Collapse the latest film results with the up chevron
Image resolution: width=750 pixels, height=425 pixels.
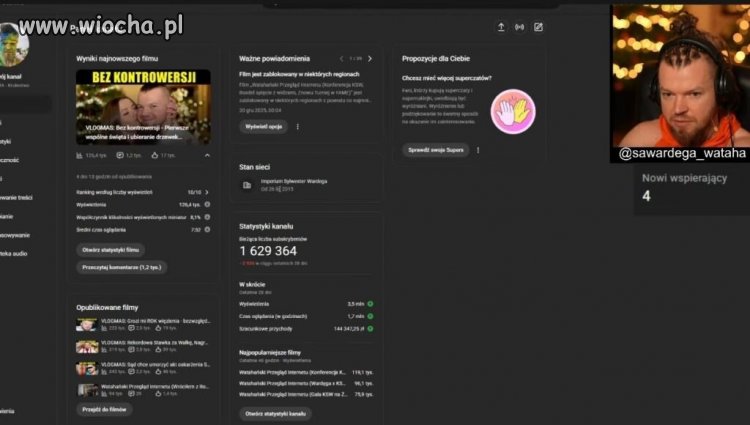207,155
